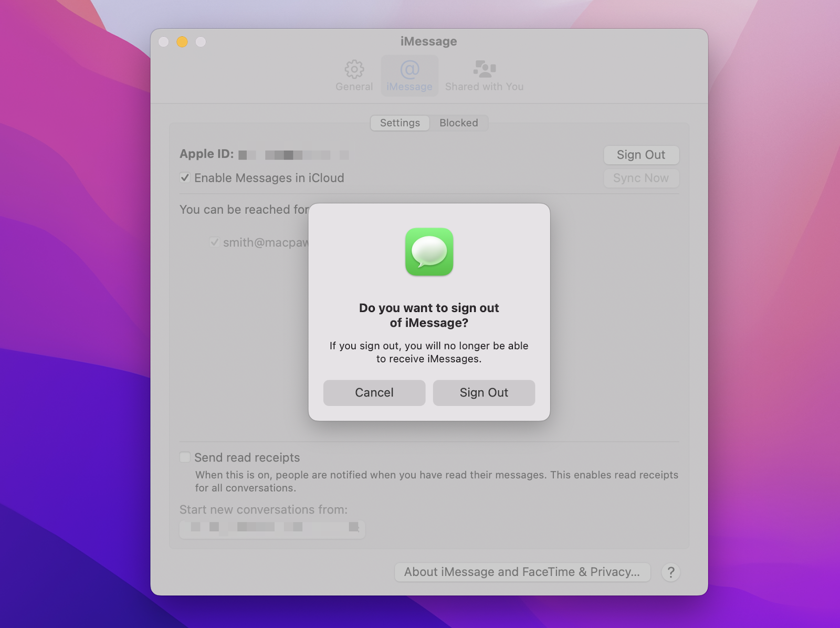
Task: Select the iMessage pane in the toolbar
Action: [409, 75]
